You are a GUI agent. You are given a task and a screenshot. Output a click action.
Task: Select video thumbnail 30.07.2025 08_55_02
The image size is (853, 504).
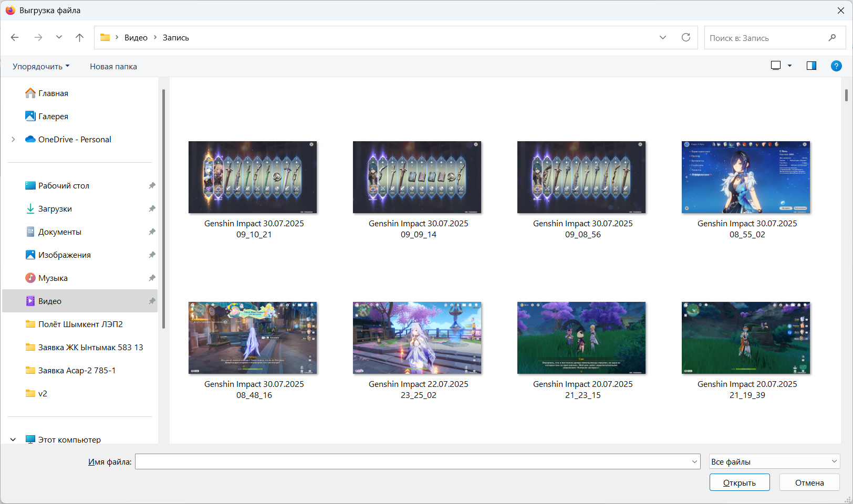coord(746,177)
